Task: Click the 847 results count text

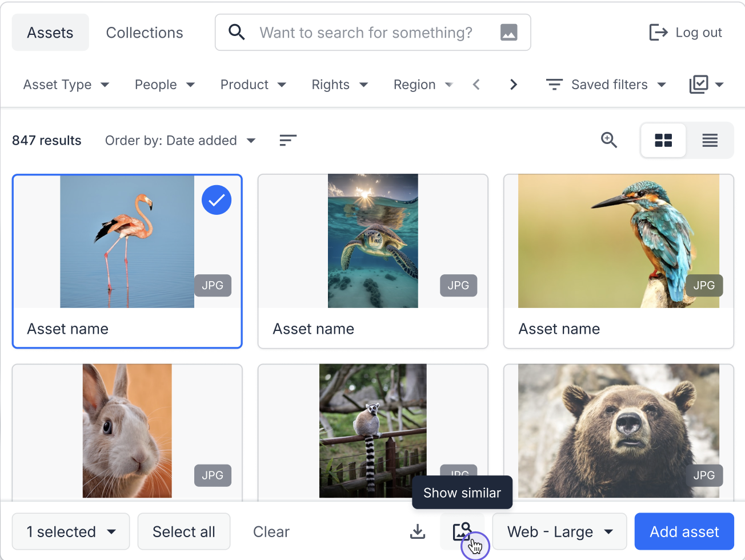Action: (x=47, y=141)
